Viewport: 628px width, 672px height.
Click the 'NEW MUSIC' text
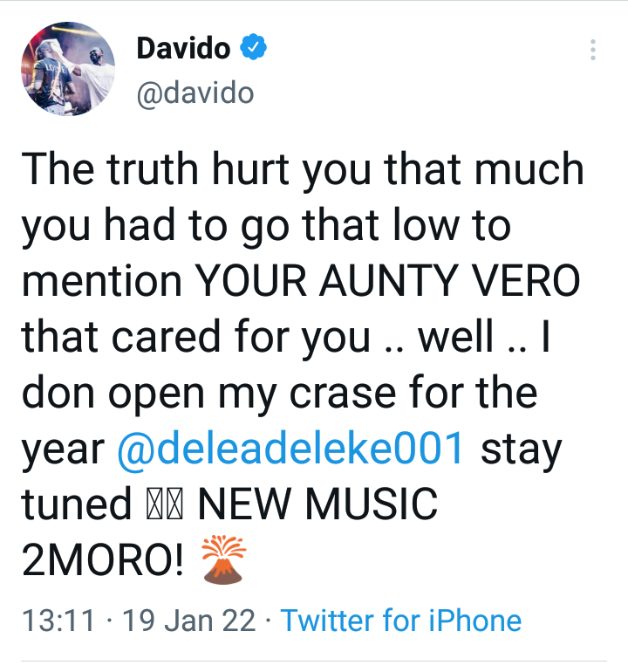317,504
